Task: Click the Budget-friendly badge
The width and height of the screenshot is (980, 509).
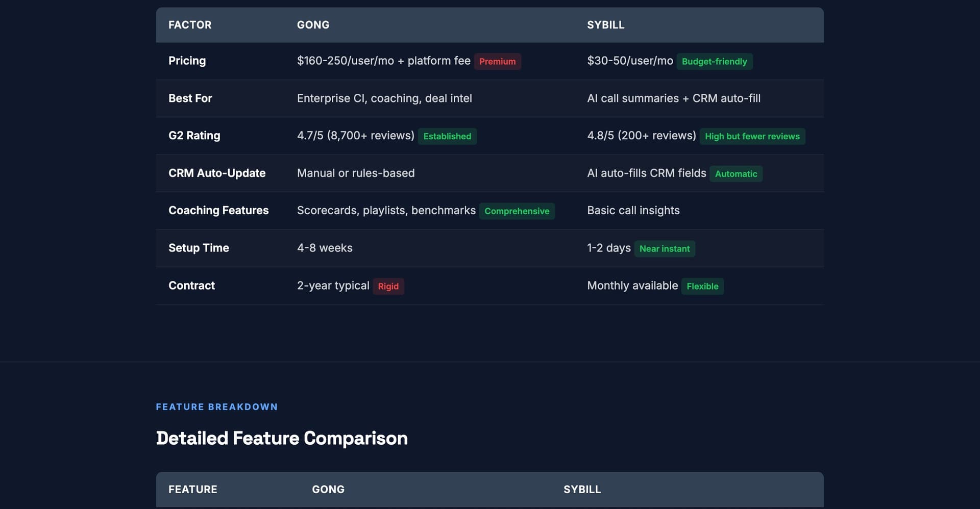Action: (x=714, y=61)
